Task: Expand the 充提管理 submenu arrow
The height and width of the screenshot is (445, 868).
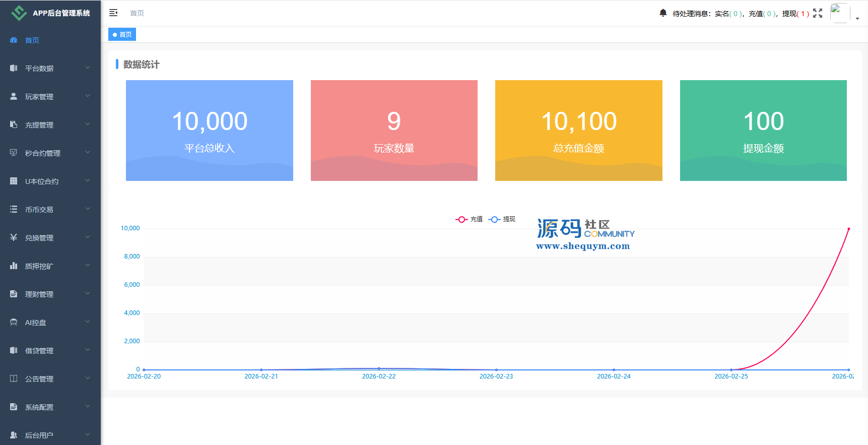Action: pyautogui.click(x=88, y=124)
